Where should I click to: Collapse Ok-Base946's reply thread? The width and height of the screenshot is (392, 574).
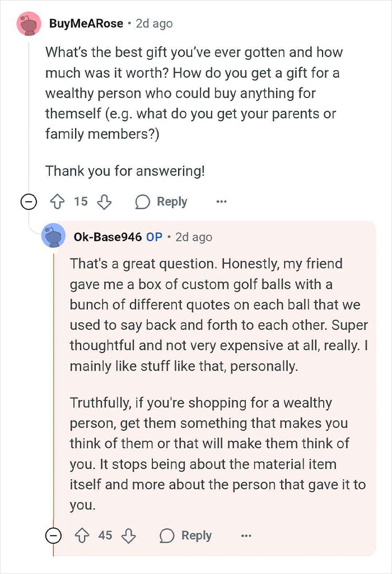(x=53, y=536)
